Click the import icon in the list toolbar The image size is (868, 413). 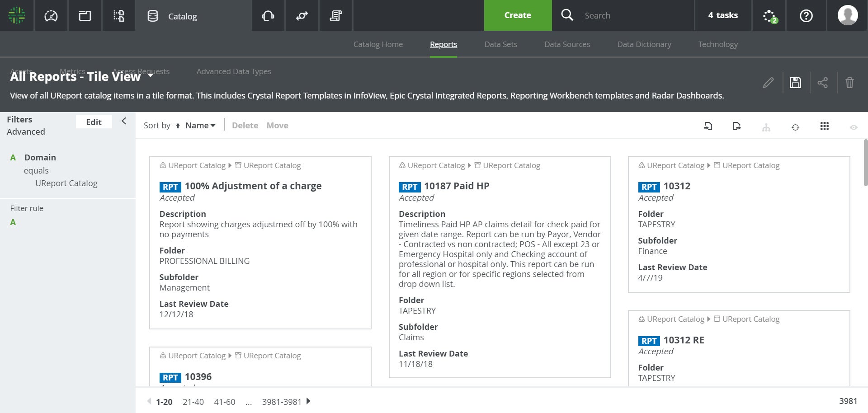coord(708,126)
